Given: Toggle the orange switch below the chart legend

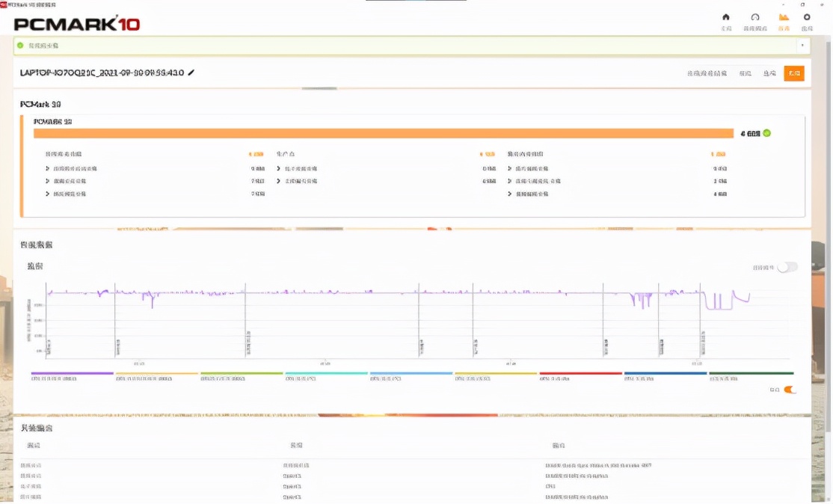Looking at the screenshot, I should 790,390.
